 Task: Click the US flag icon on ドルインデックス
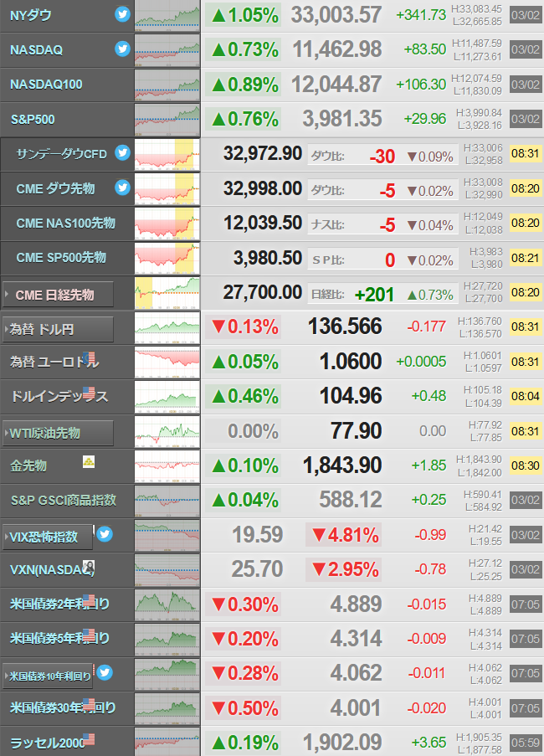pos(89,393)
